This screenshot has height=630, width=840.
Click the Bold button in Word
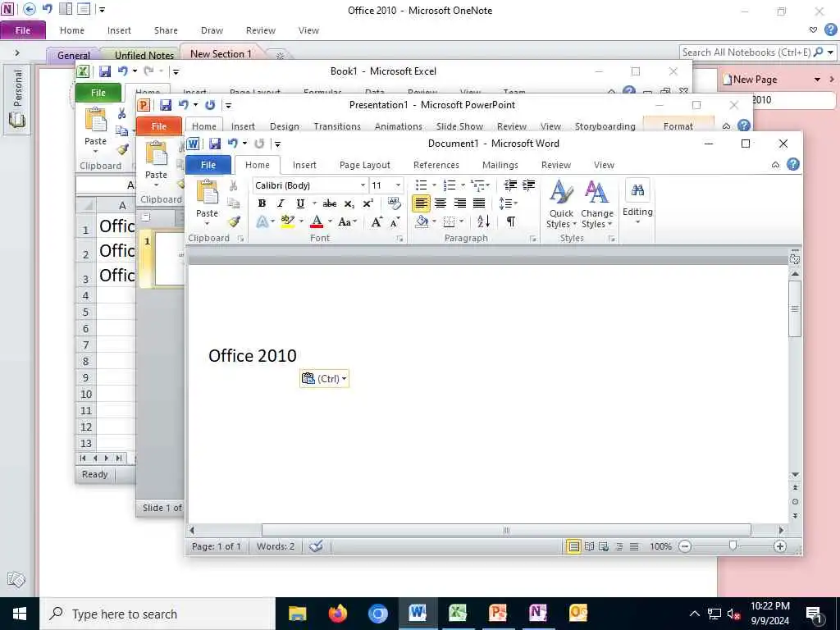pyautogui.click(x=262, y=203)
